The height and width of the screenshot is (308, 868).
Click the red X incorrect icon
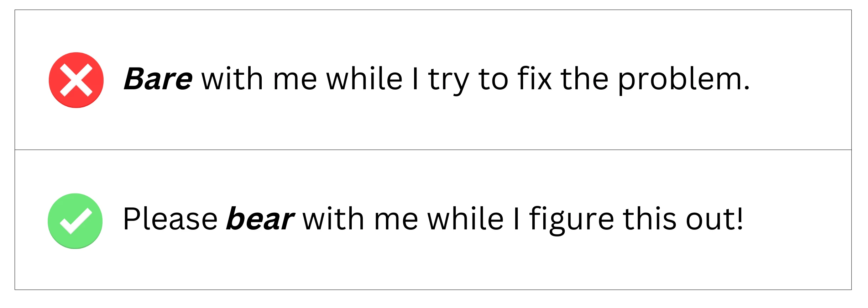pyautogui.click(x=76, y=80)
